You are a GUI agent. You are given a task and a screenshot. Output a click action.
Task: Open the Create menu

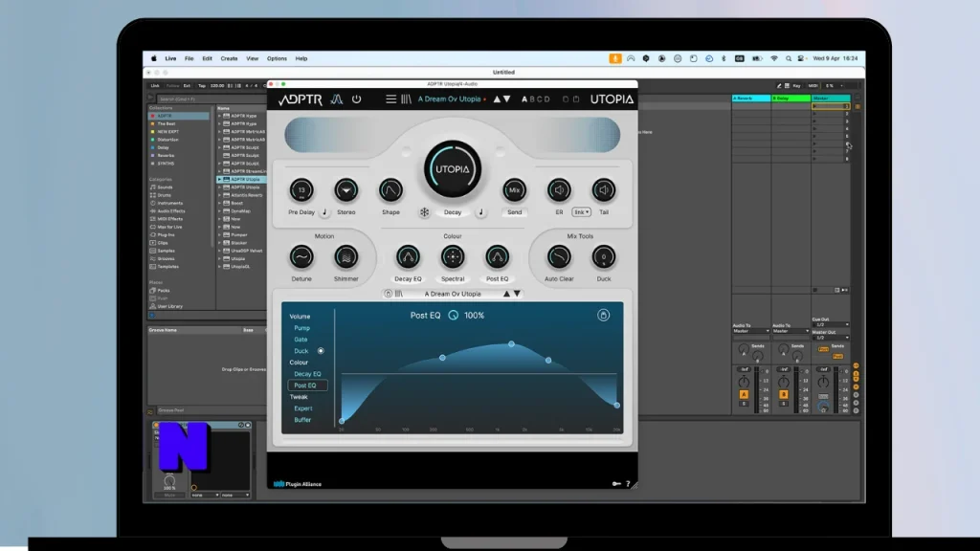click(229, 58)
